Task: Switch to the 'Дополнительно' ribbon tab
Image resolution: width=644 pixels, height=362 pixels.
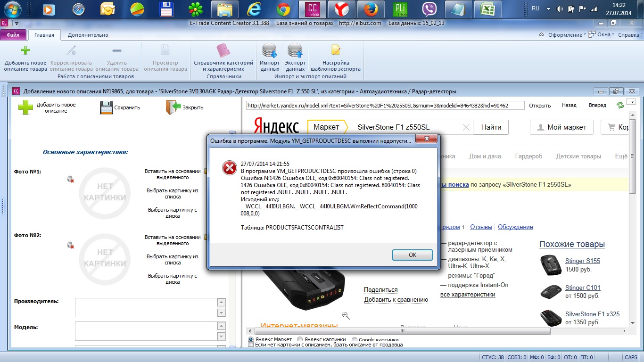Action: click(88, 35)
